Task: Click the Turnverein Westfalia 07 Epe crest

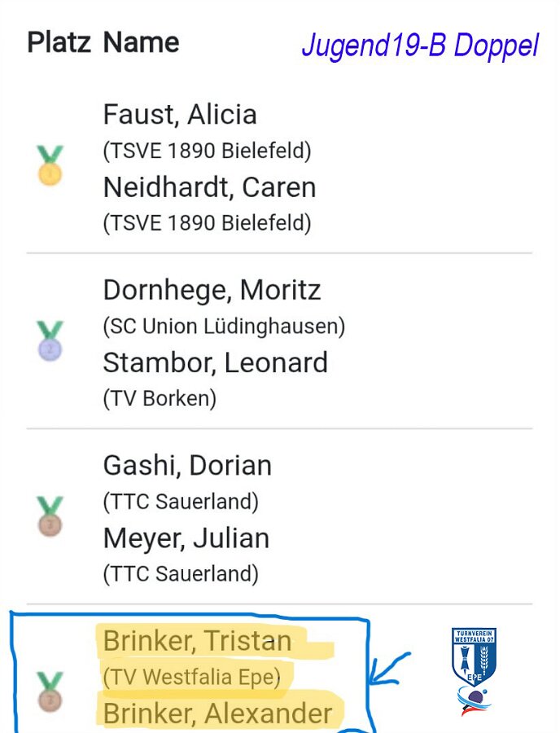Action: (474, 656)
